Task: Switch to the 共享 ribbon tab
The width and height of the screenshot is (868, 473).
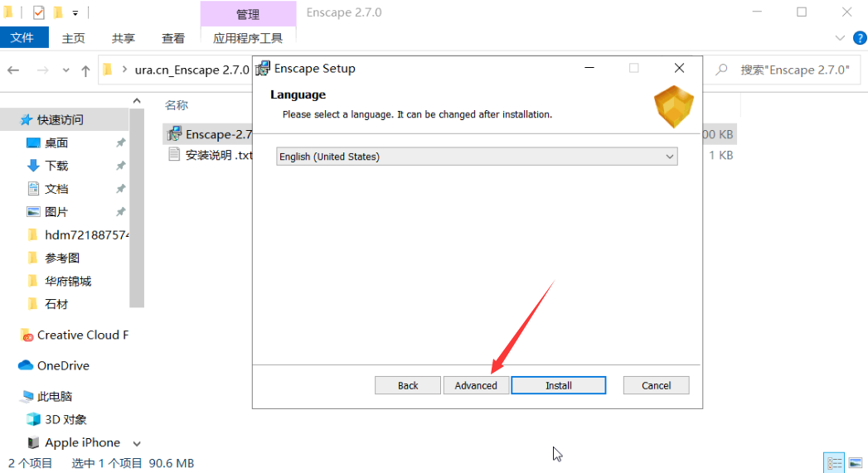Action: 123,38
